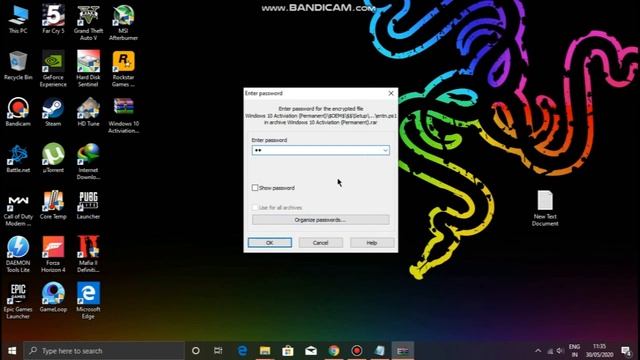640x360 pixels.
Task: Close the Enter password dialog window
Action: coord(391,93)
